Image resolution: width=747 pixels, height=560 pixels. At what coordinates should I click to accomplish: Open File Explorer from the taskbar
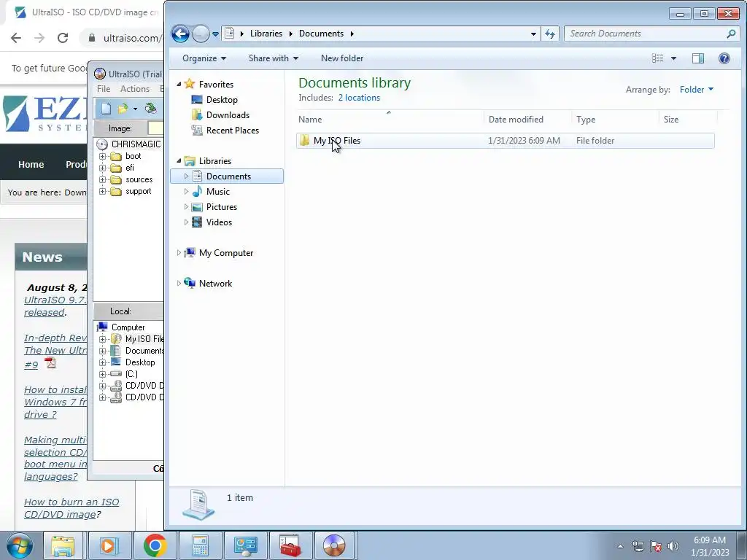63,545
